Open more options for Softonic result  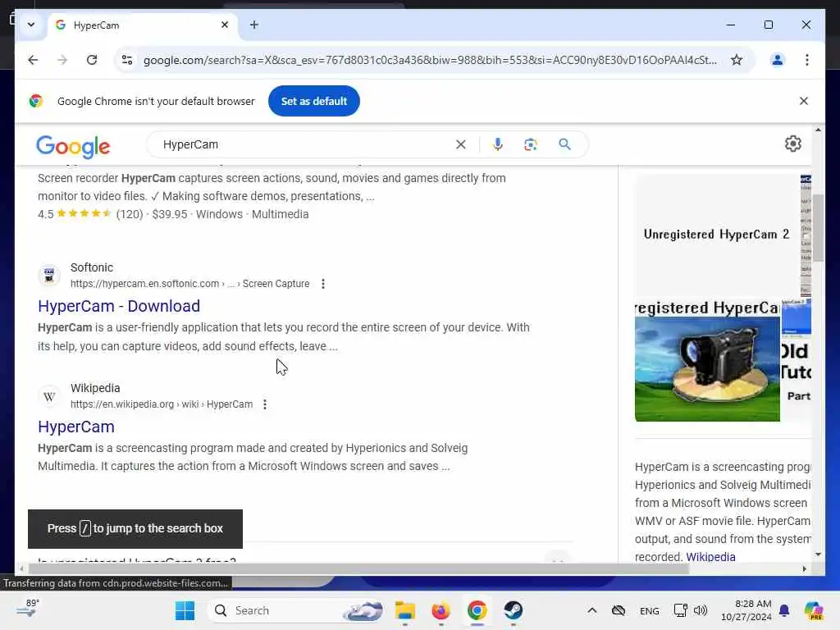323,284
